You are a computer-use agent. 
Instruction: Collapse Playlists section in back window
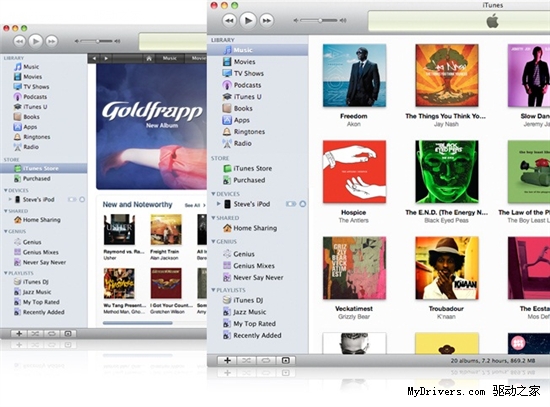6,273
